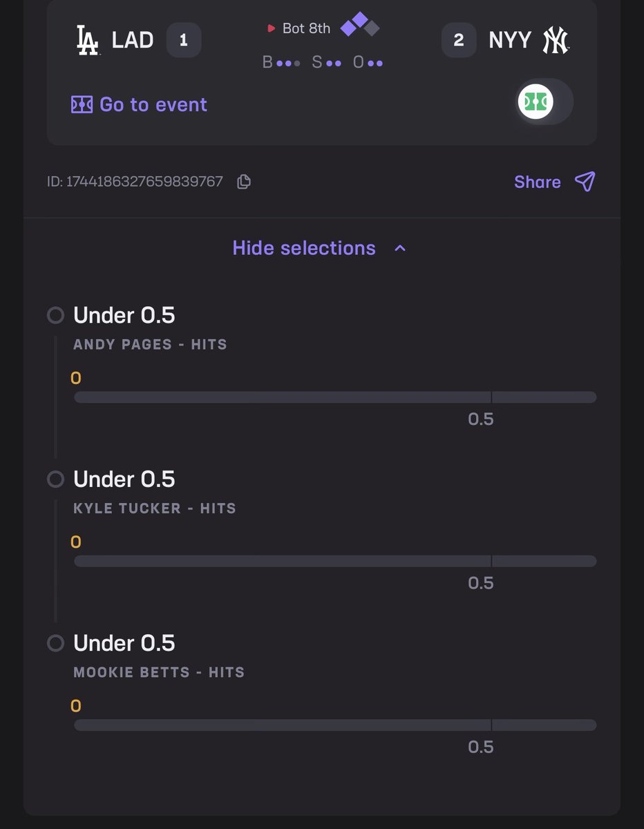This screenshot has width=644, height=829.
Task: Click Hide selections text
Action: point(304,248)
